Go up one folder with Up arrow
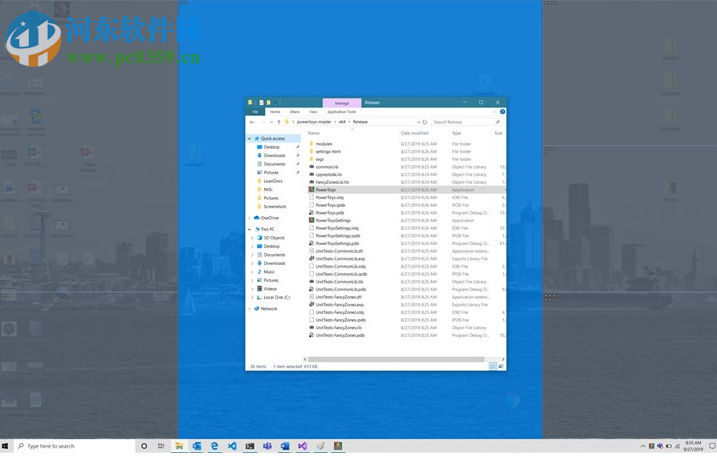The width and height of the screenshot is (717, 456). coord(278,122)
